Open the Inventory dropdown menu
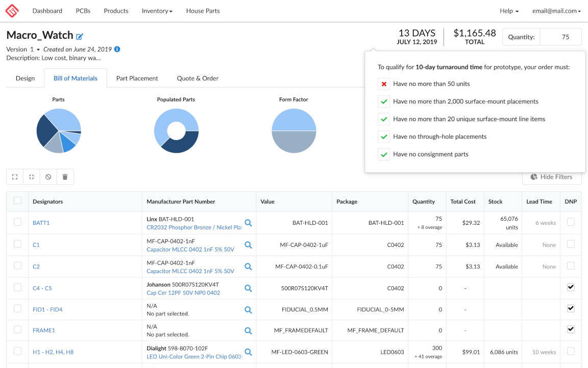 tap(157, 11)
